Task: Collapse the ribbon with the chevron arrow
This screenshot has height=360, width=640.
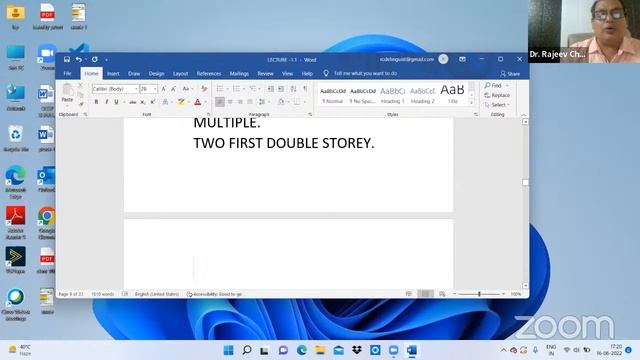Action: coord(524,115)
